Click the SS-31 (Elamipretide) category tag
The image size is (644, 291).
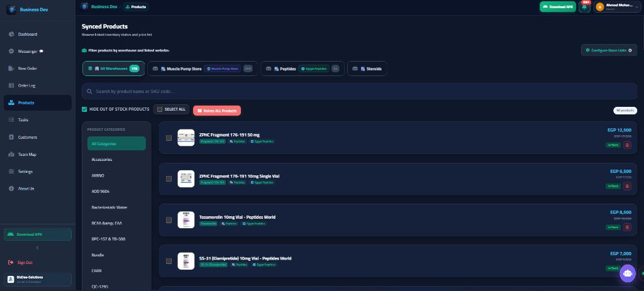214,265
